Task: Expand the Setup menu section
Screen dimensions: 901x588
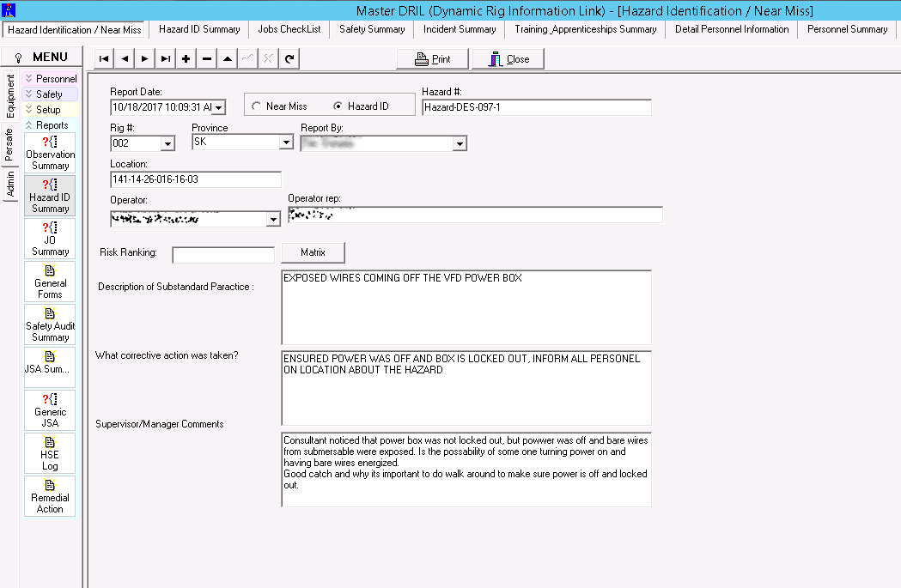Action: [x=50, y=110]
